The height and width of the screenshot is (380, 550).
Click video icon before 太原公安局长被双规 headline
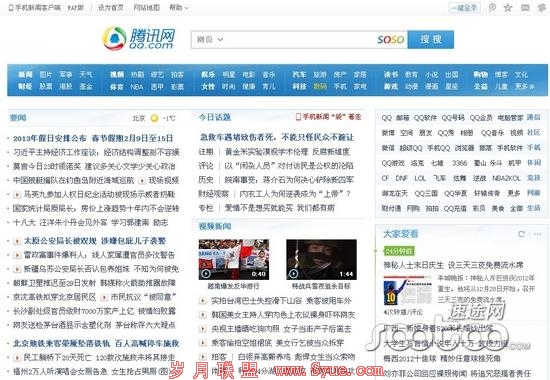tap(17, 241)
